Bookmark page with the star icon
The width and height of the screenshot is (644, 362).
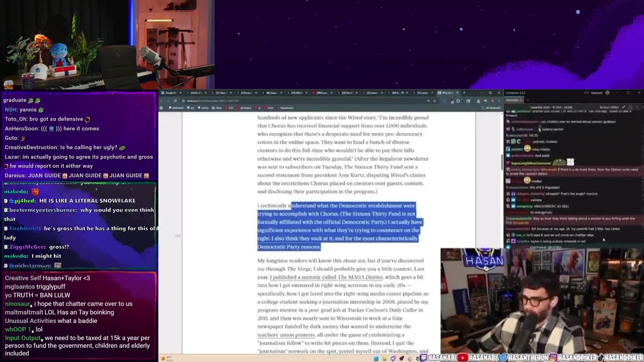435,101
